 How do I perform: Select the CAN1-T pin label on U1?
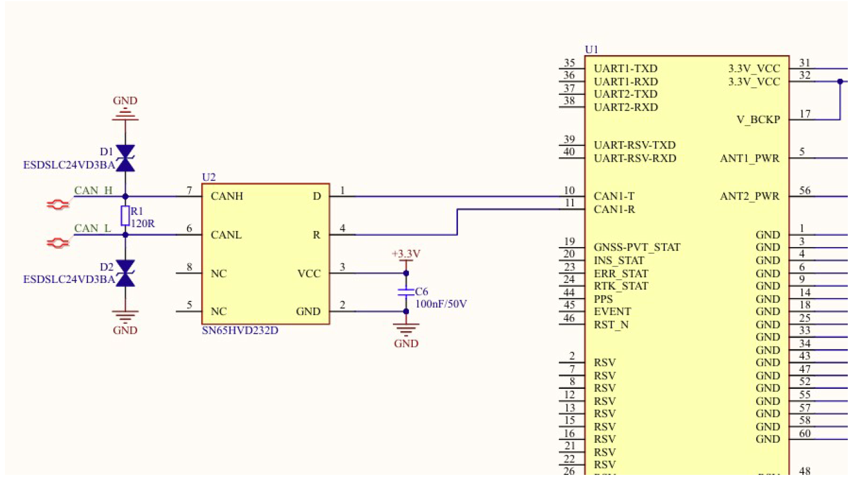click(x=614, y=196)
